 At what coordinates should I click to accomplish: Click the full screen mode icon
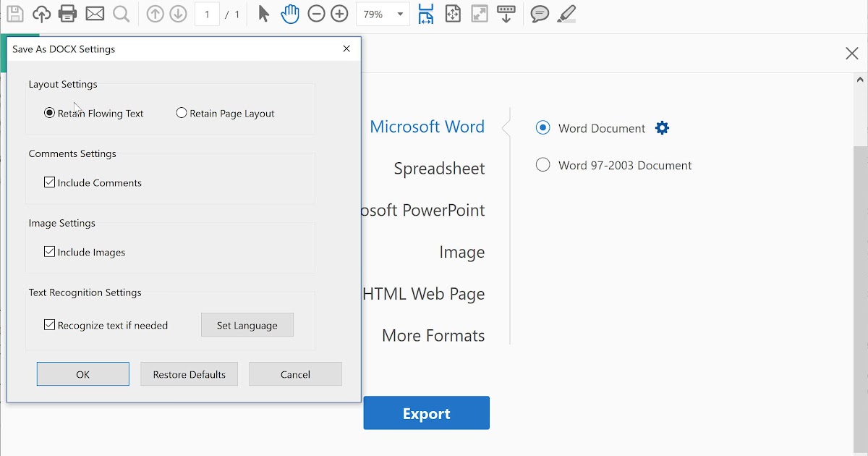[480, 14]
